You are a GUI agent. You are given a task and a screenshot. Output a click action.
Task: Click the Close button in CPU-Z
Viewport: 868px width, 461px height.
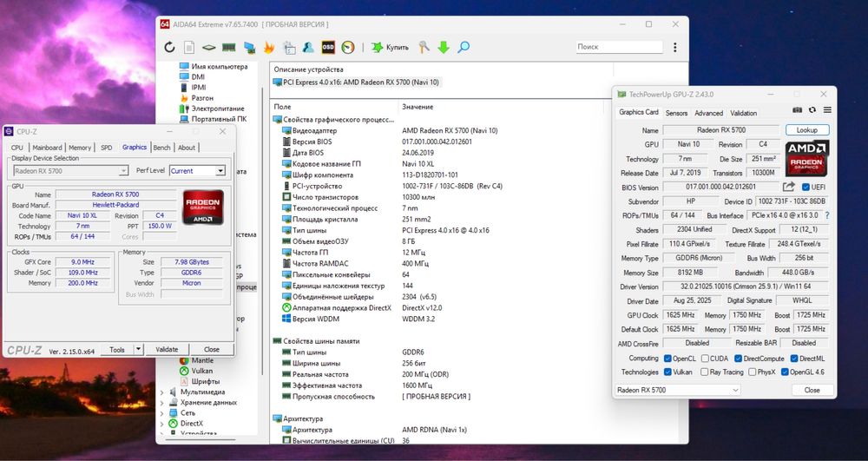[x=212, y=350]
